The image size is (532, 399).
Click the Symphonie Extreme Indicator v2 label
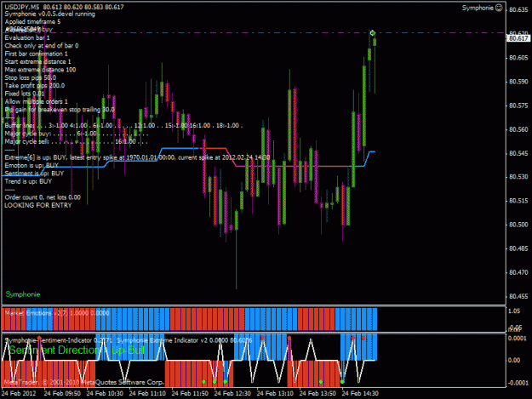point(185,340)
